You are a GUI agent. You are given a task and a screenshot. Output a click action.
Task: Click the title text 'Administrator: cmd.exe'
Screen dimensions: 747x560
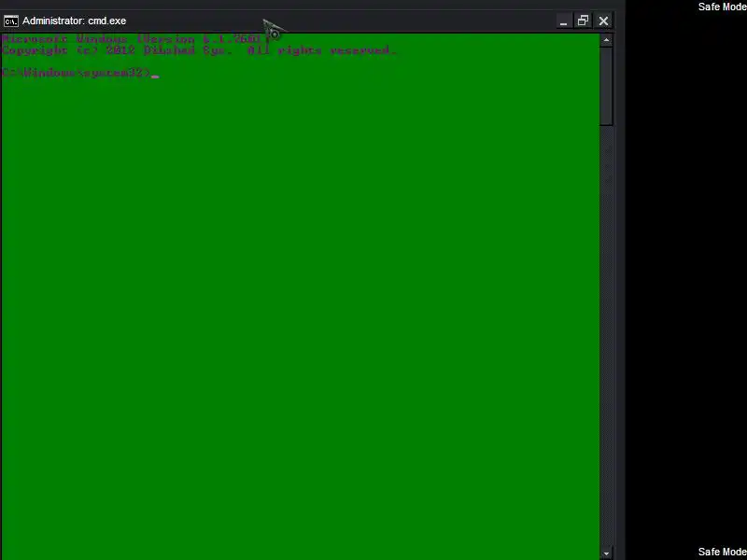75,21
